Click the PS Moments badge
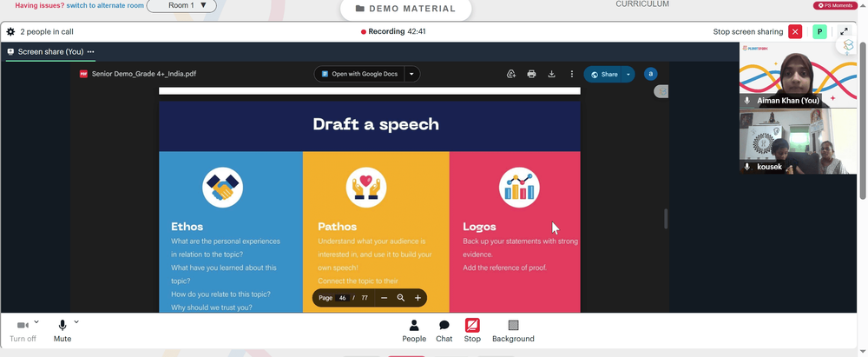This screenshot has width=868, height=357. pyautogui.click(x=836, y=5)
